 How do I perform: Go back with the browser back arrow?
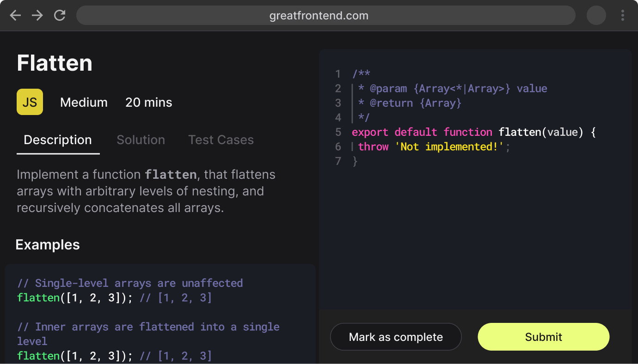pyautogui.click(x=16, y=16)
